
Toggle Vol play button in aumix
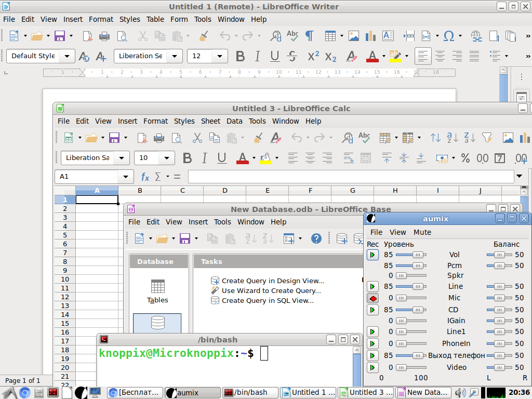(x=373, y=255)
